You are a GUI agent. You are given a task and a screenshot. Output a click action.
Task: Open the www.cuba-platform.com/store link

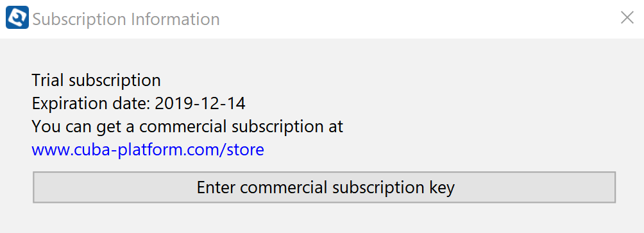tap(148, 150)
